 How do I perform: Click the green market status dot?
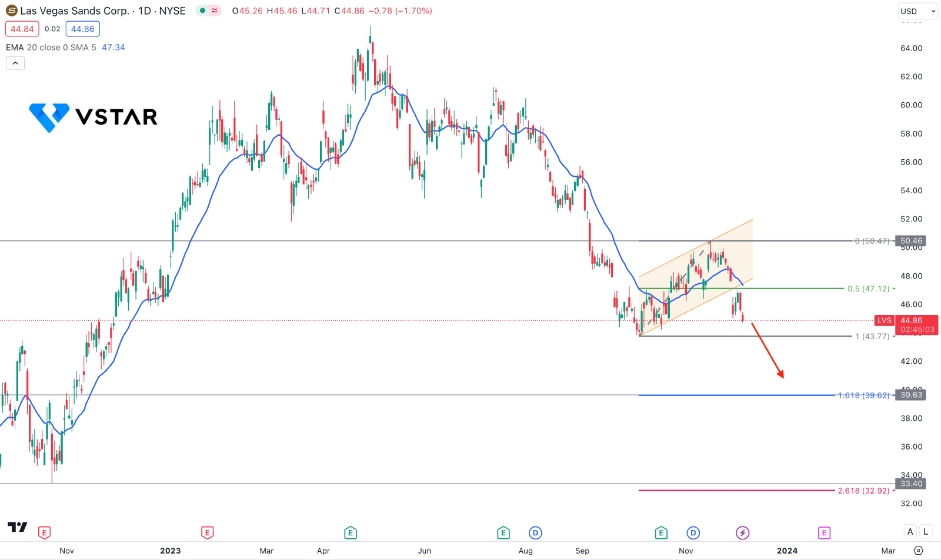click(202, 11)
